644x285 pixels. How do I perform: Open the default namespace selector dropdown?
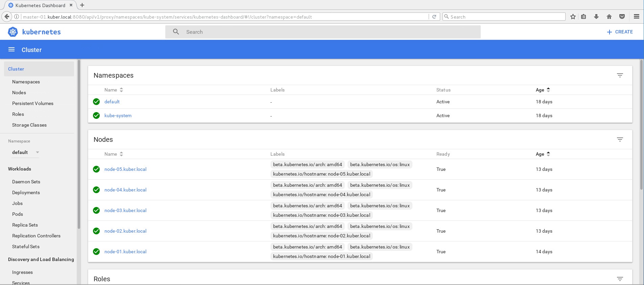coord(26,152)
